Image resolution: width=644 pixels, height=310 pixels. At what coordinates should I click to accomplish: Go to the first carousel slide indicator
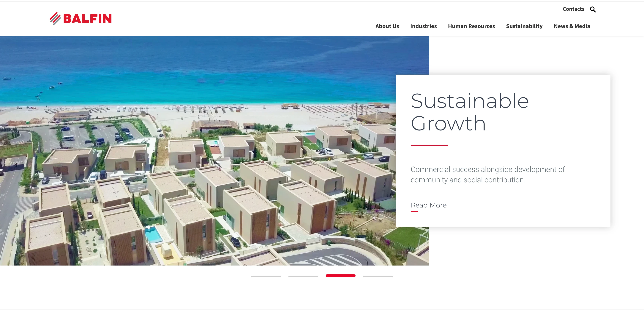tap(266, 276)
